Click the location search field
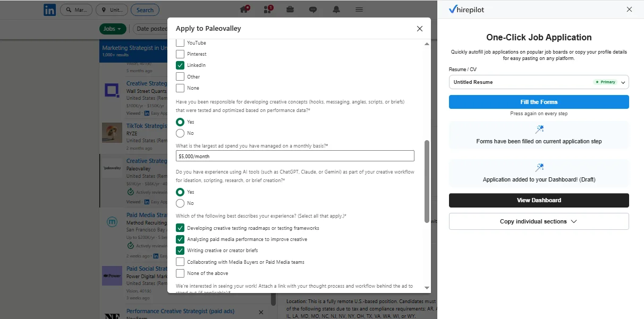Viewport: 644px width, 319px height. pyautogui.click(x=112, y=10)
